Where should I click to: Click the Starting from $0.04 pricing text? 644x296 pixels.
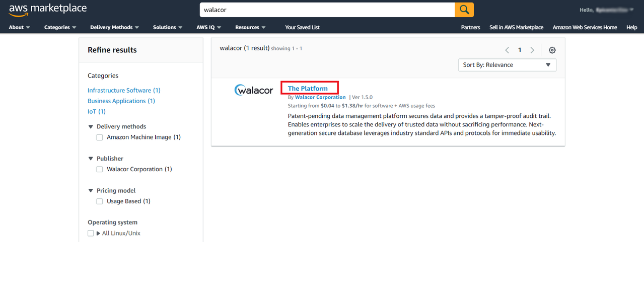362,106
